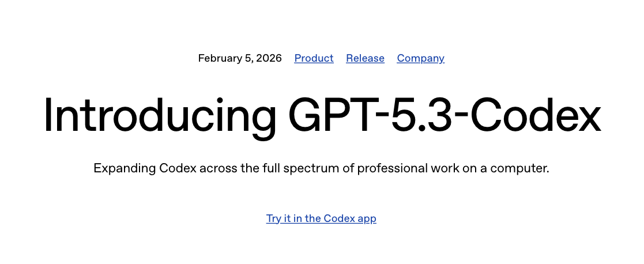Click the words Codex app in the link

pyautogui.click(x=350, y=218)
